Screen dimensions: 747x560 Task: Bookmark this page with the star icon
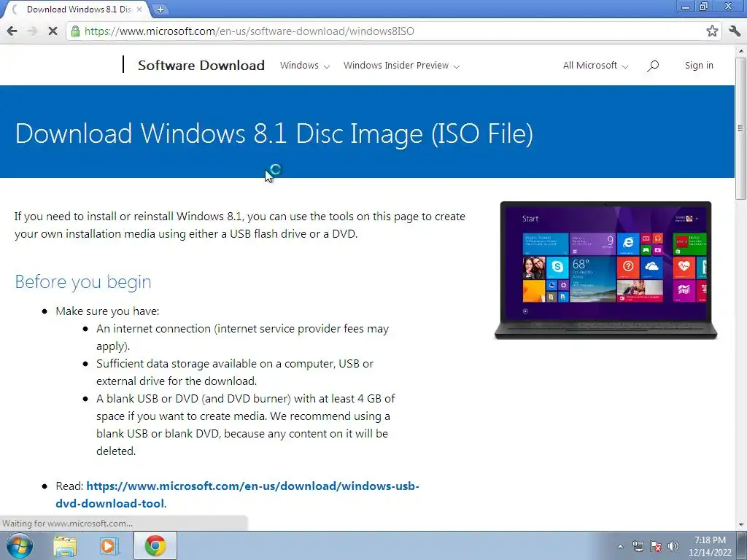point(712,31)
